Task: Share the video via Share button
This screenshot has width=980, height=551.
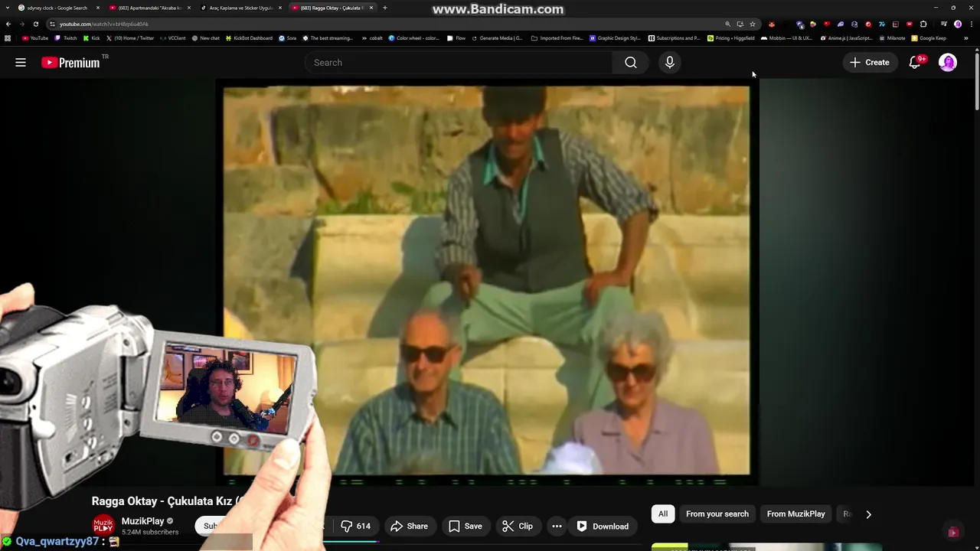Action: coord(410,527)
